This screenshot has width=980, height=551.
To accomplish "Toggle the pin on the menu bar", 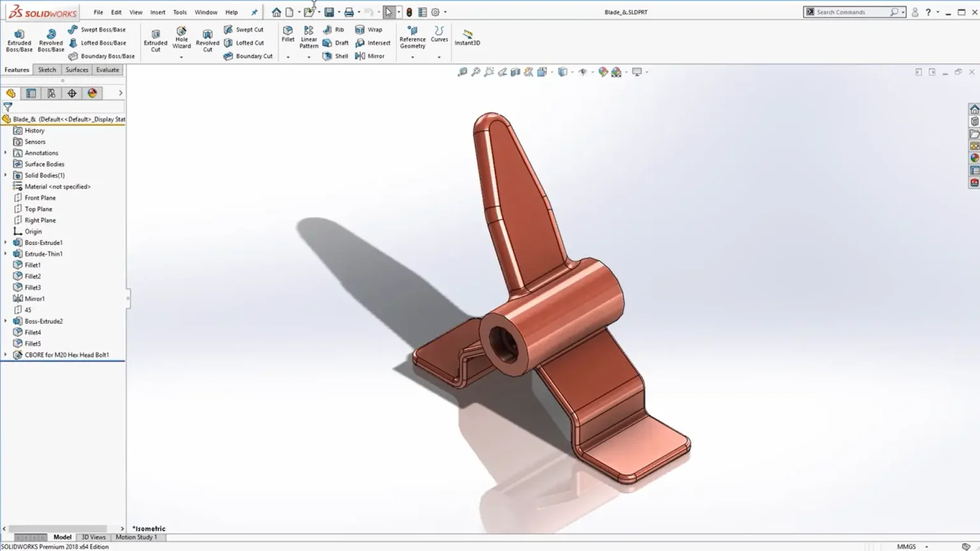I will tap(254, 12).
